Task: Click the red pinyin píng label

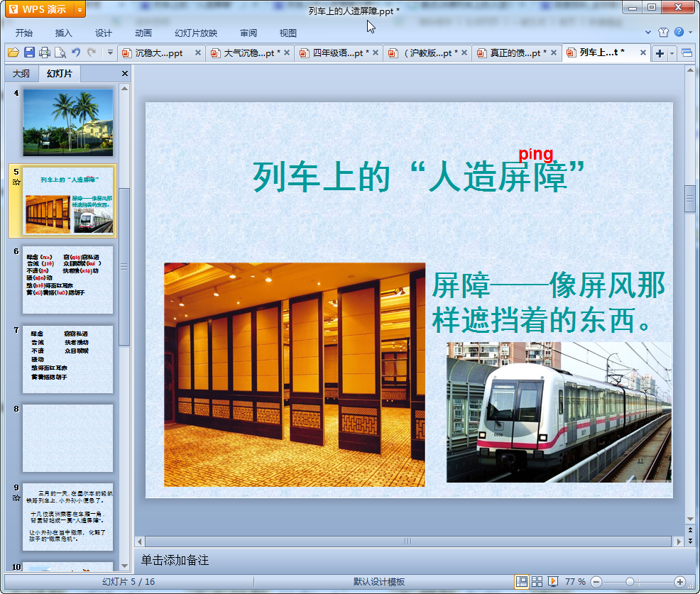Action: [536, 155]
